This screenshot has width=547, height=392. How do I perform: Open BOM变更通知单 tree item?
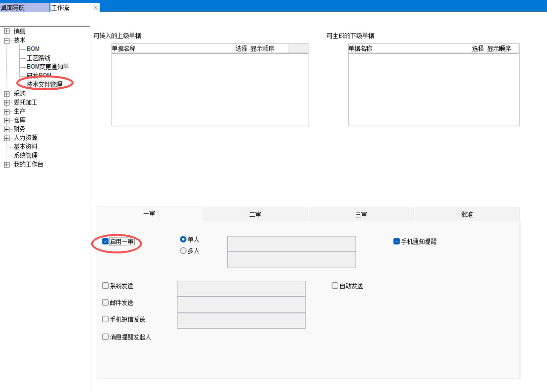(48, 67)
